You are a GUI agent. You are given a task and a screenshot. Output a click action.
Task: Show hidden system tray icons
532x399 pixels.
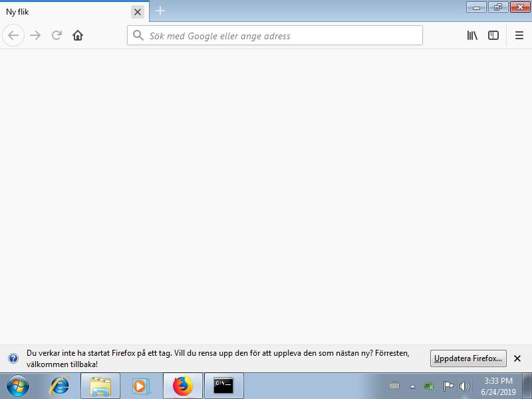[x=412, y=386]
